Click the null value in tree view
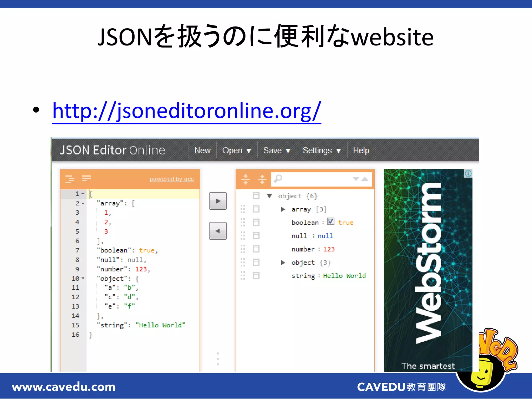This screenshot has height=399, width=532. tap(325, 236)
